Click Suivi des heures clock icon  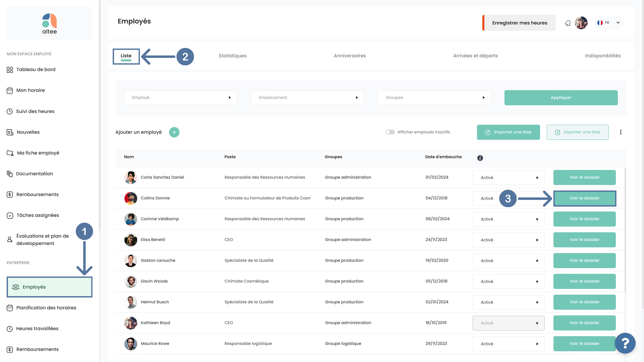(10, 111)
